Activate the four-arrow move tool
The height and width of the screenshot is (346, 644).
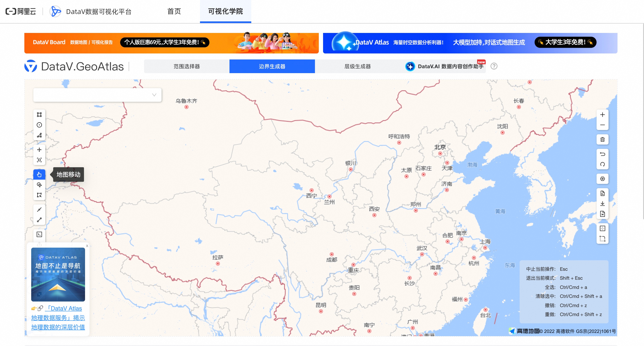39,150
